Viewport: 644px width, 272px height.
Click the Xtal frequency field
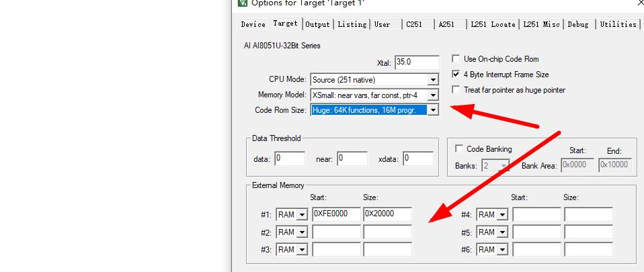(417, 62)
